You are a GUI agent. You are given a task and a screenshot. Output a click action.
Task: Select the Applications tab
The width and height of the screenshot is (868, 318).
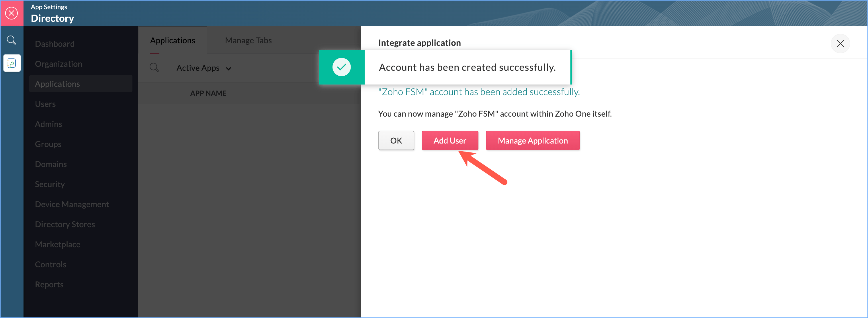point(172,40)
